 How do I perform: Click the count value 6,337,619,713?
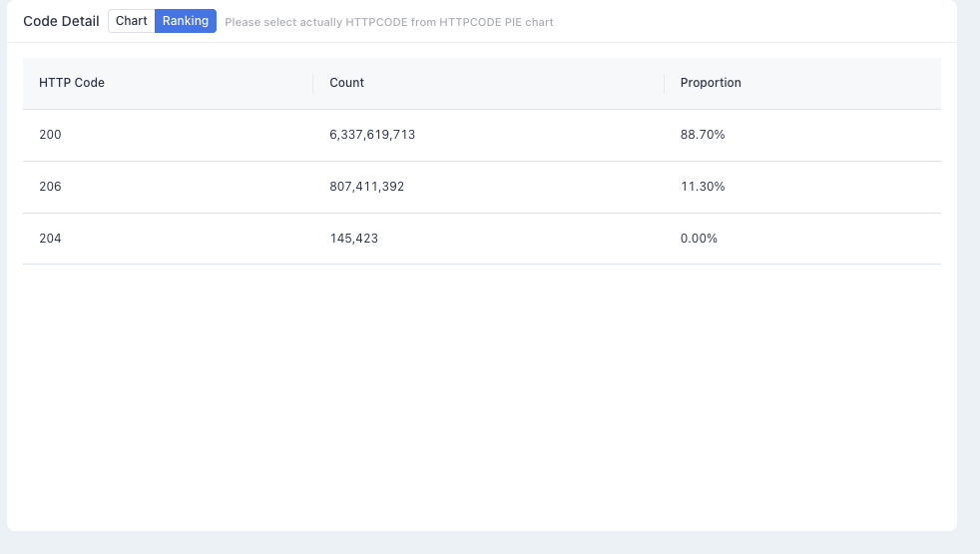pos(372,135)
